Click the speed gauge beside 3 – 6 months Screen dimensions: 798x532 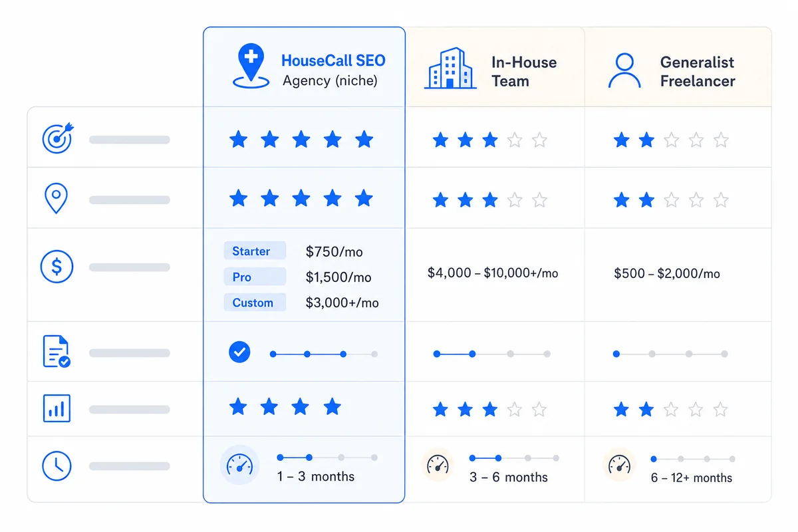[438, 464]
